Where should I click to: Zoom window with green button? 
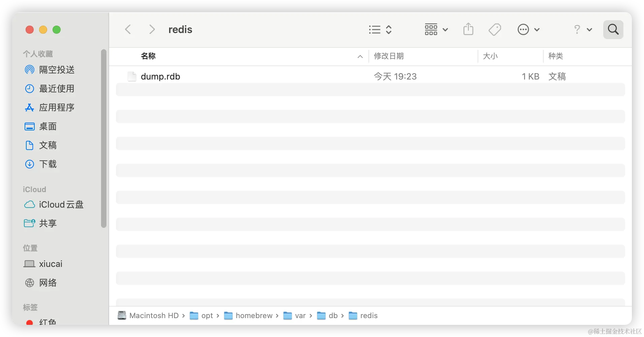[57, 30]
